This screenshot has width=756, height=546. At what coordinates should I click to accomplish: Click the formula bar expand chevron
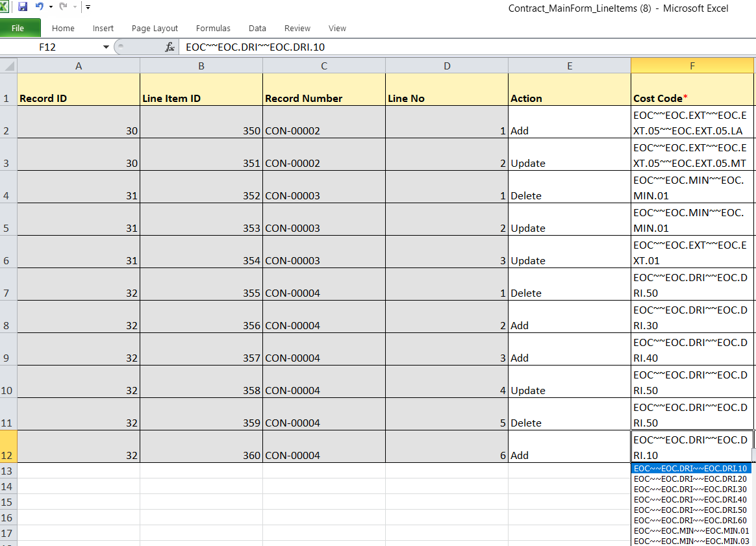pos(120,47)
